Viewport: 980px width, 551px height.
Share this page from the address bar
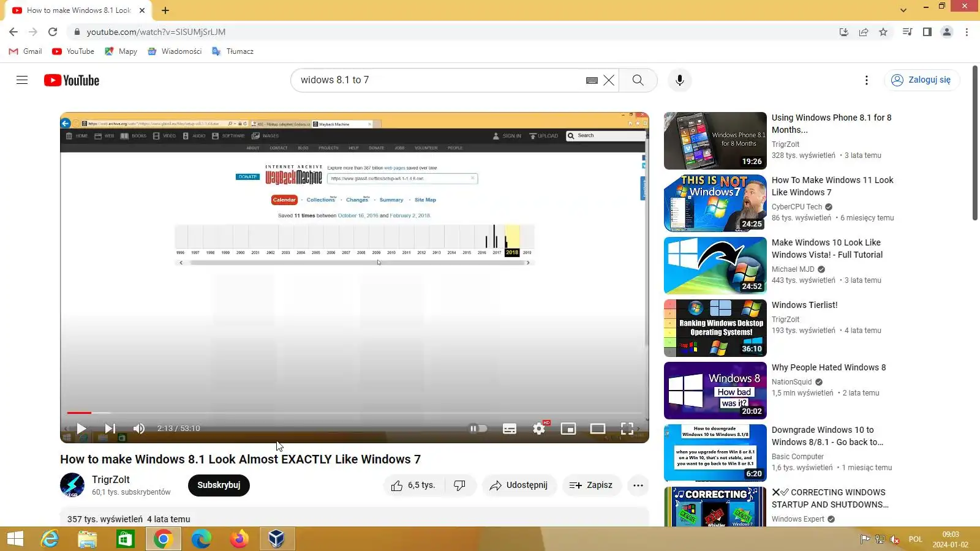864,32
